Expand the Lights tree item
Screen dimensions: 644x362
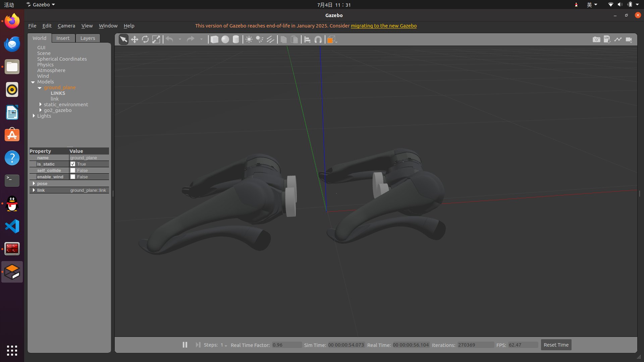(34, 116)
